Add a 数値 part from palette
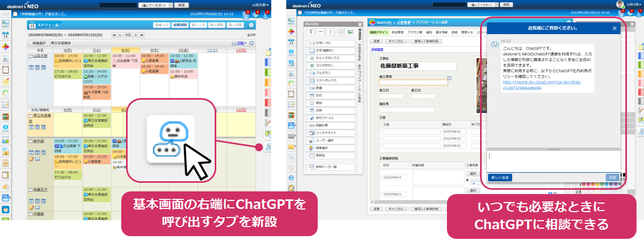This screenshot has height=242, width=644. [331, 87]
